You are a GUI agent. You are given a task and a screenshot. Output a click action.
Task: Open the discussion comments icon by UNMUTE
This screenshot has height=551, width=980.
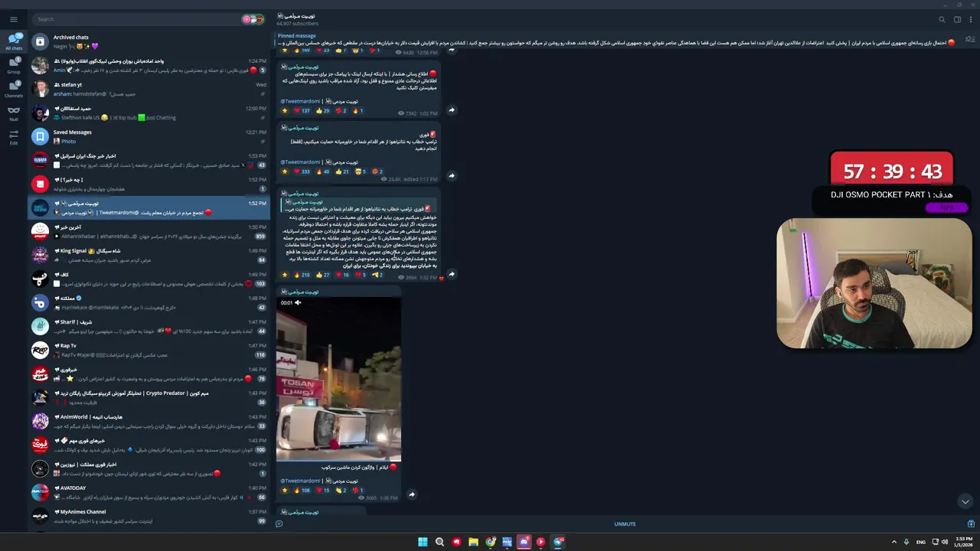[x=279, y=524]
